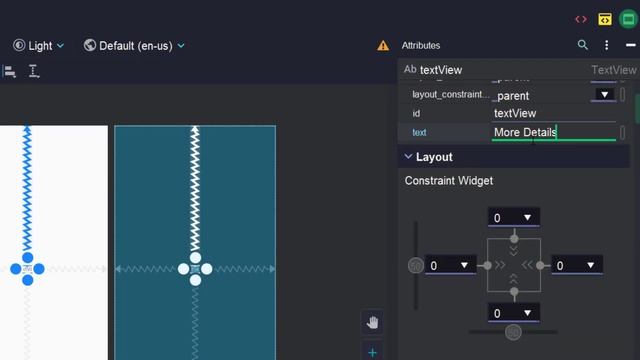This screenshot has height=360, width=640.
Task: Click the resource picker beside the text field
Action: click(x=622, y=133)
